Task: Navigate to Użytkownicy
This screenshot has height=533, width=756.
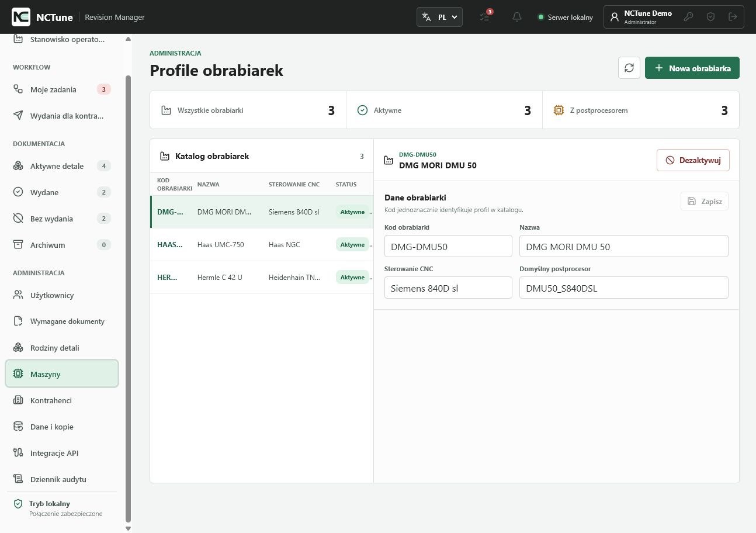Action: [62, 295]
